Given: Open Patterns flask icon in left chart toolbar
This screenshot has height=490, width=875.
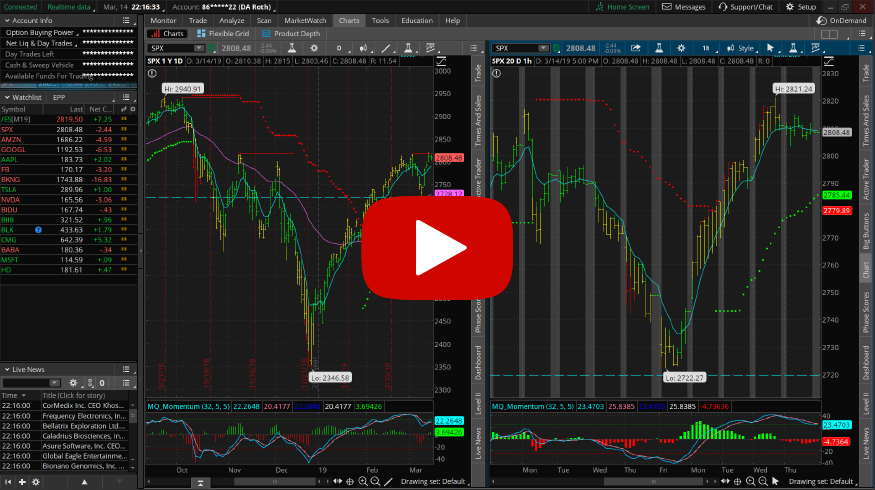Looking at the screenshot, I should (x=408, y=48).
